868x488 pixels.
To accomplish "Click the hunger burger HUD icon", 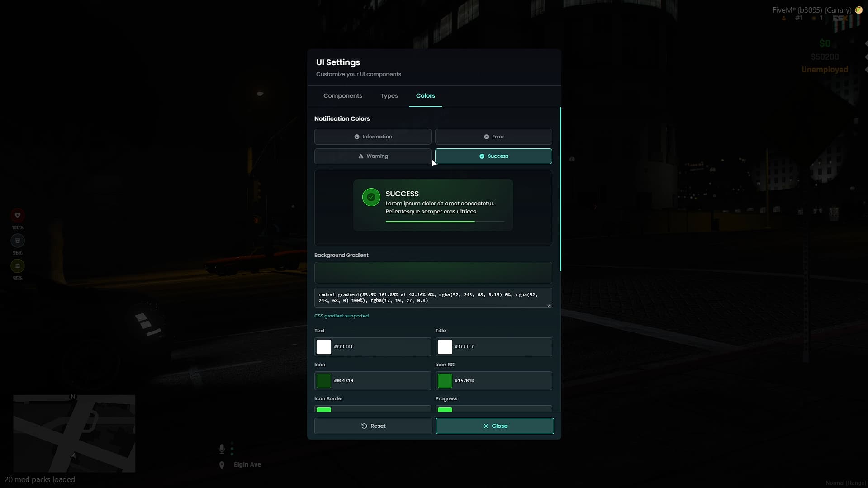I will pyautogui.click(x=17, y=266).
